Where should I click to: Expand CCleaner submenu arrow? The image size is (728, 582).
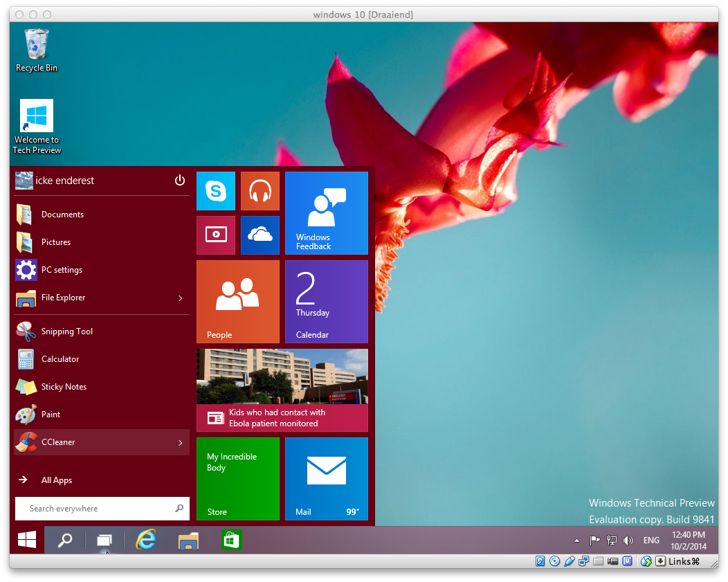181,443
